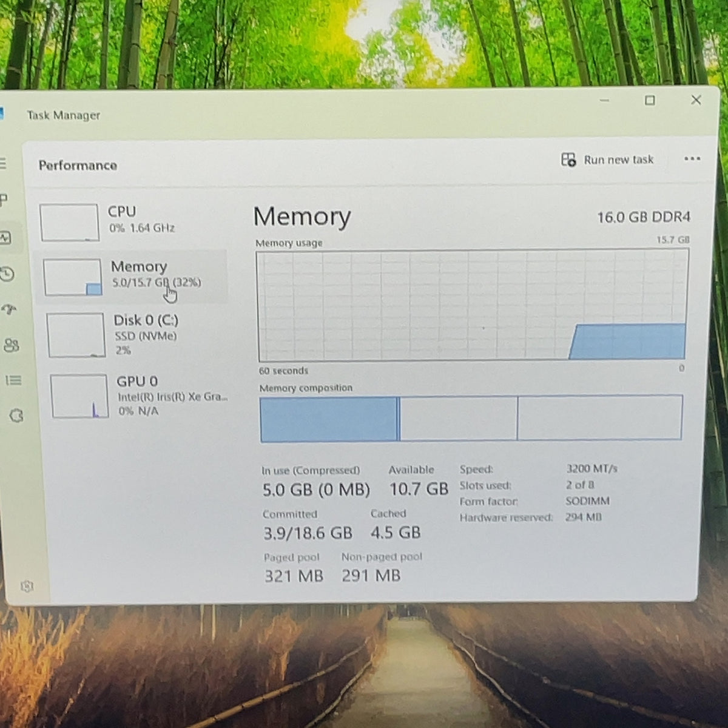Select the CPU performance item
The image size is (728, 728).
[130, 221]
